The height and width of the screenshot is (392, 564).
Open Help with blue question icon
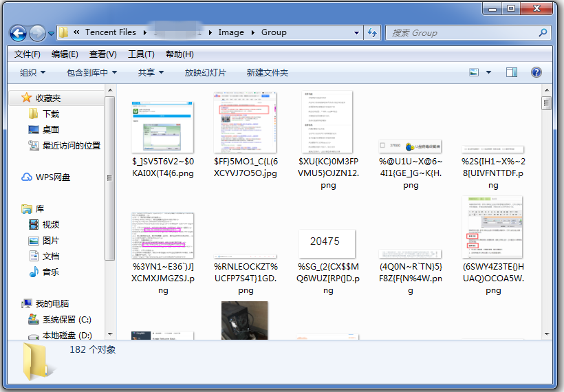(x=536, y=72)
